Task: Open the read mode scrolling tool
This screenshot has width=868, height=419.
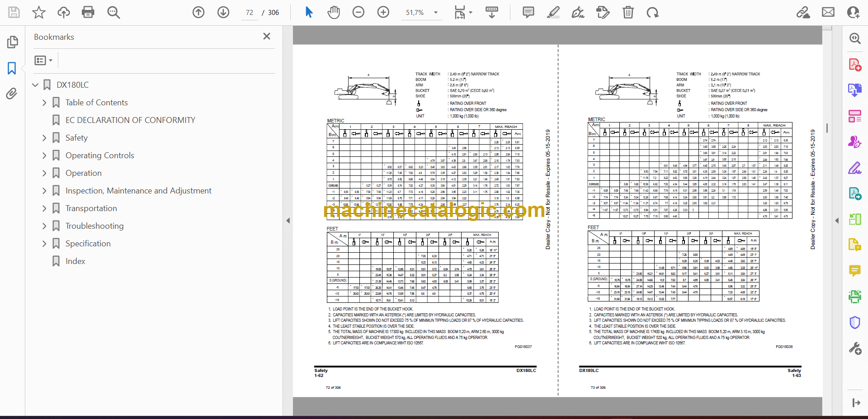Action: [x=492, y=12]
